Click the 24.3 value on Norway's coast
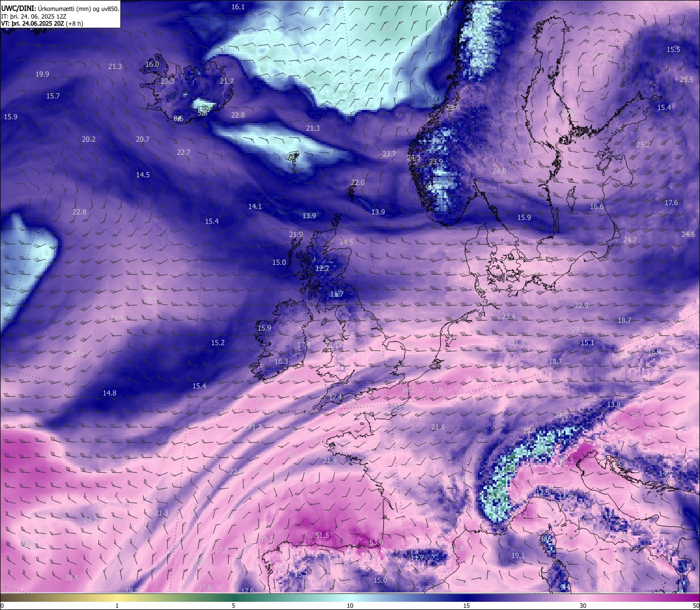The height and width of the screenshot is (610, 700). tap(414, 158)
